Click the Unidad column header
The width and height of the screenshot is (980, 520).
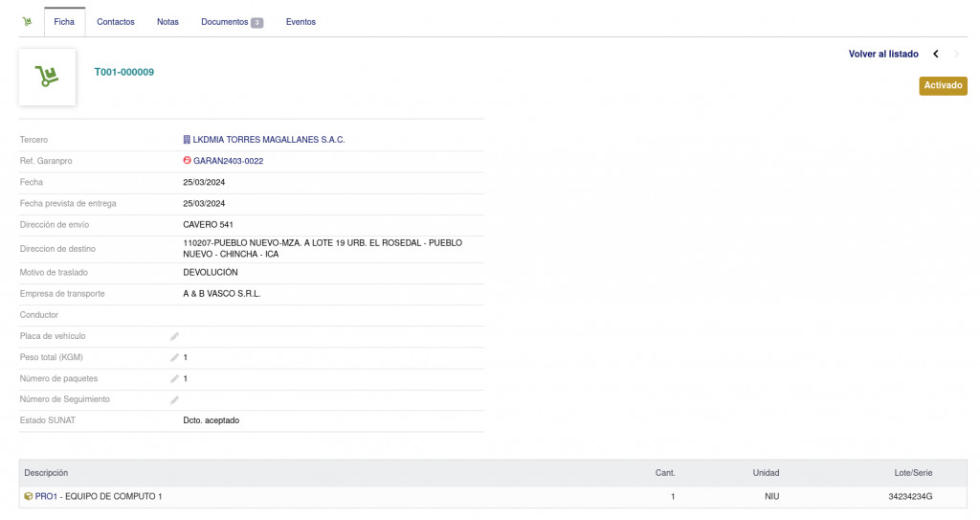tap(766, 473)
